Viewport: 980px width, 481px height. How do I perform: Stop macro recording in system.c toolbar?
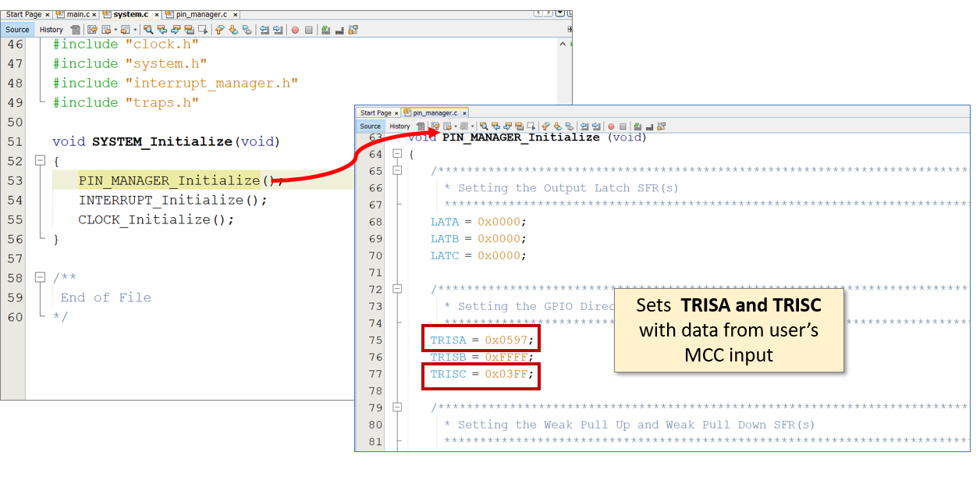(x=308, y=30)
